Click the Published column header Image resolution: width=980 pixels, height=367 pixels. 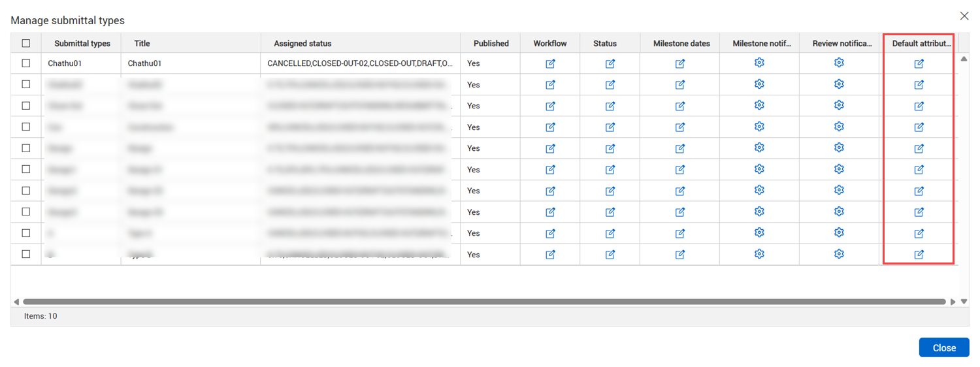491,43
